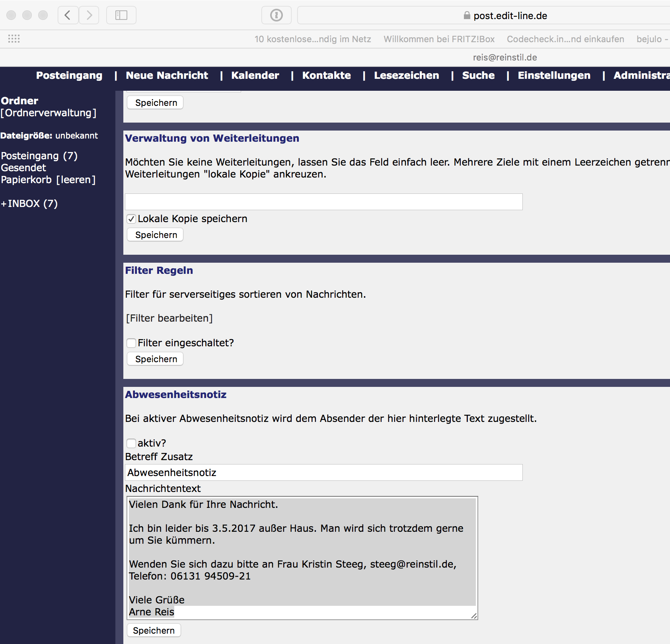Click the Safari forward navigation arrow
Screen dimensions: 670x644
pos(89,16)
